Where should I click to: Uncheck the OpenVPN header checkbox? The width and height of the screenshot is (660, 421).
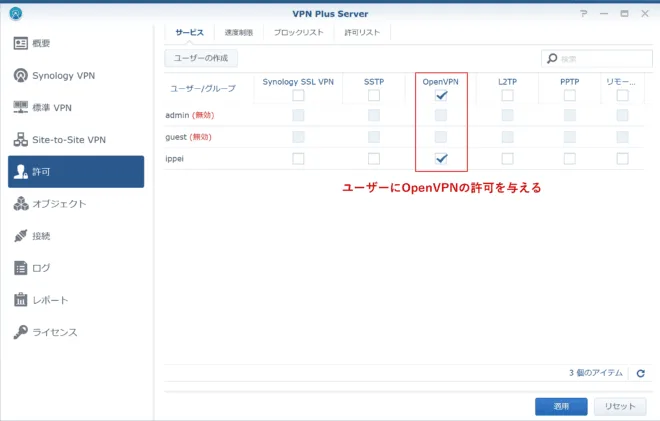click(441, 96)
